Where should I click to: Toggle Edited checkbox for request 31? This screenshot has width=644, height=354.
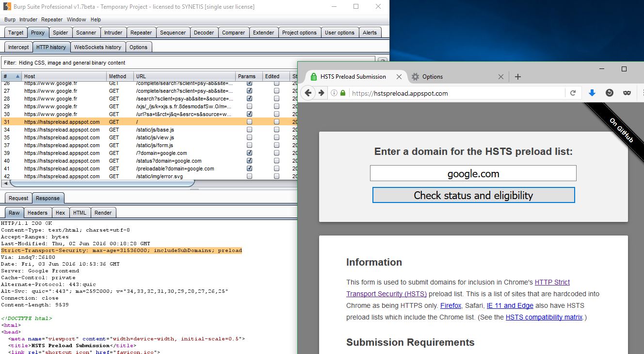pyautogui.click(x=276, y=122)
